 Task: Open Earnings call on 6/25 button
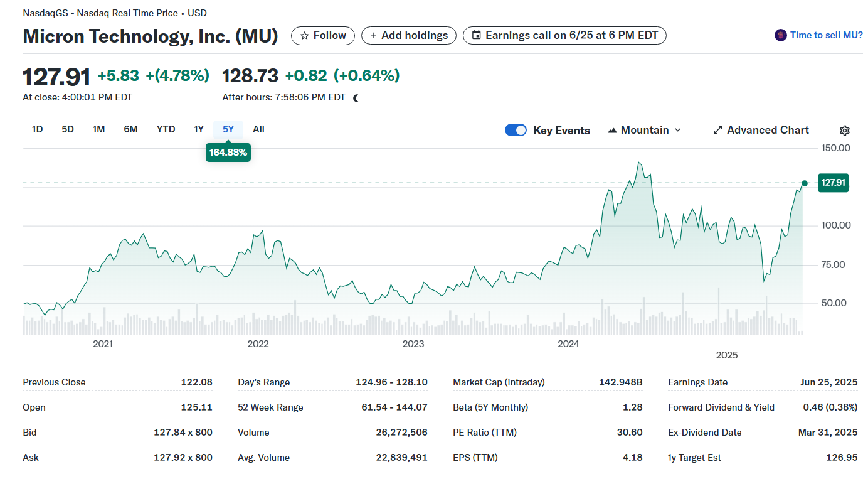[x=564, y=36]
